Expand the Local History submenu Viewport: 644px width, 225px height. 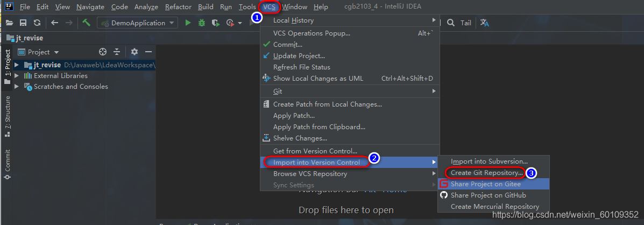point(350,20)
